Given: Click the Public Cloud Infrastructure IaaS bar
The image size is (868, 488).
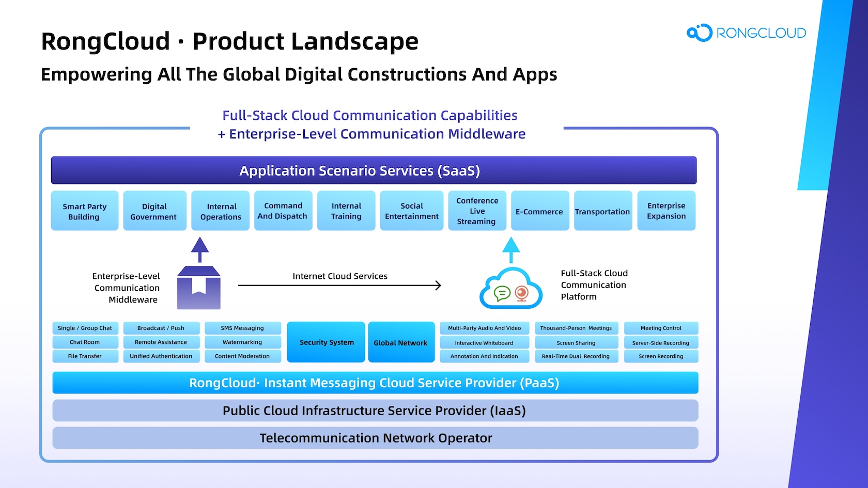Looking at the screenshot, I should point(375,411).
